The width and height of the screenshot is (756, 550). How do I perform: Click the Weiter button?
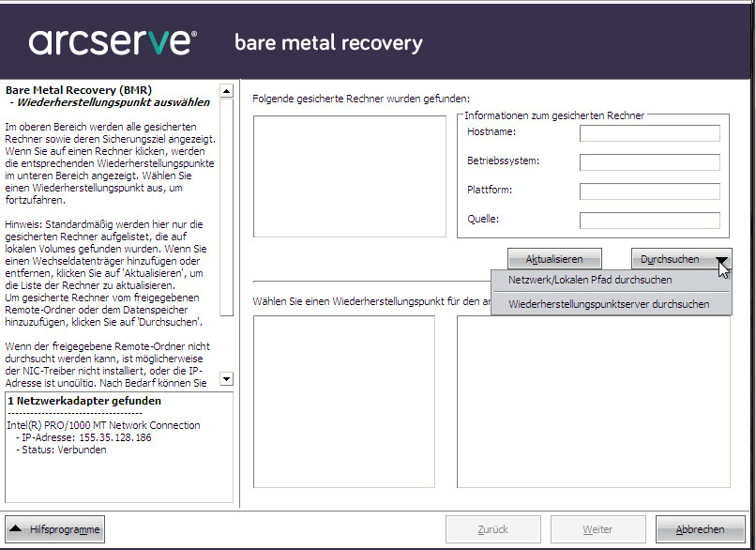[x=597, y=529]
